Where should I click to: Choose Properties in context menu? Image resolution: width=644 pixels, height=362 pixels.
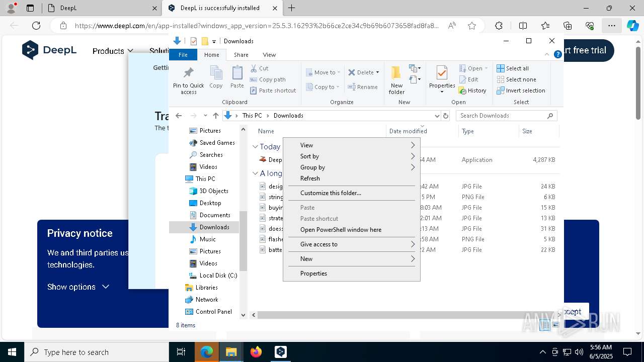click(x=352, y=274)
